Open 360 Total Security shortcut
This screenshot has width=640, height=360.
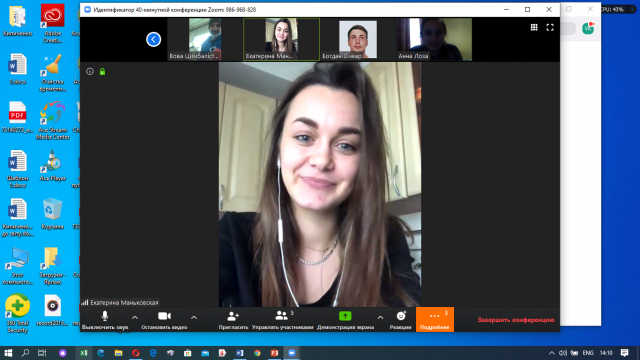(x=17, y=313)
